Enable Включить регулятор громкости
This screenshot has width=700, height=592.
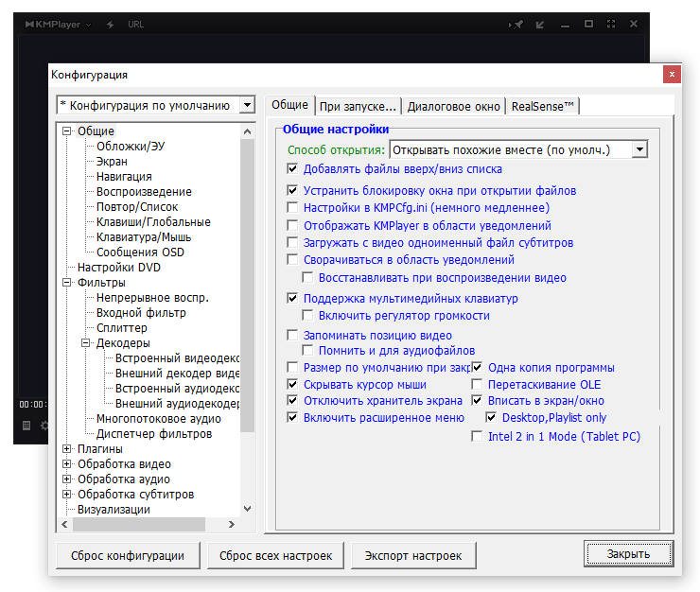(x=307, y=316)
